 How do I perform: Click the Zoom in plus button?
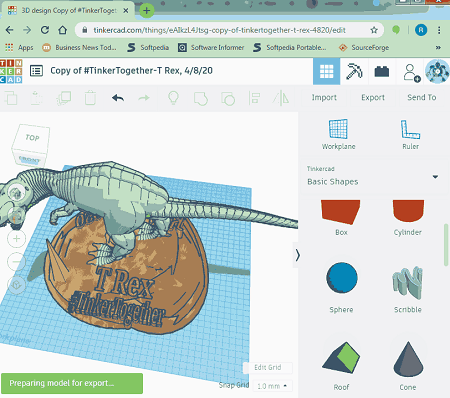coord(16,239)
